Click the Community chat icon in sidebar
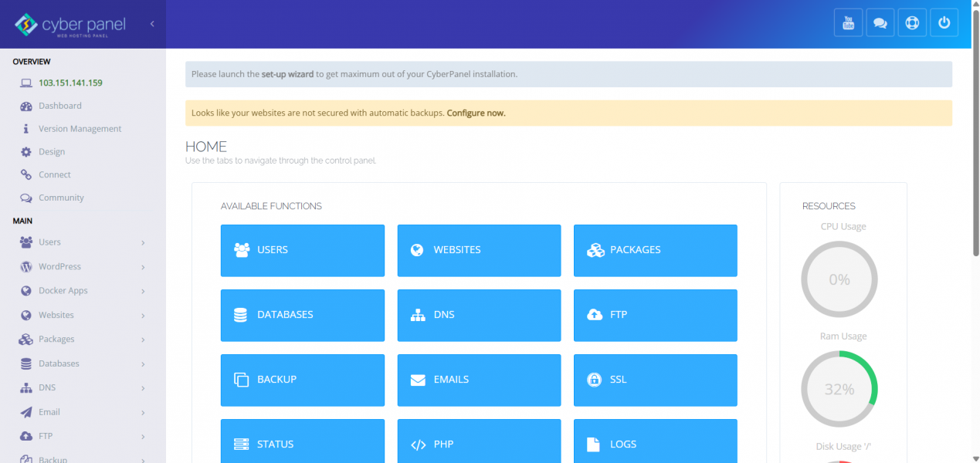This screenshot has height=463, width=980. [26, 198]
